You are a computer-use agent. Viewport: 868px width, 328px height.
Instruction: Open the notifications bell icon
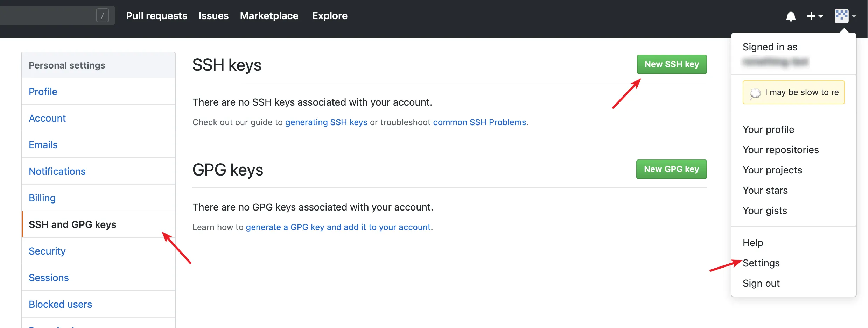coord(791,16)
